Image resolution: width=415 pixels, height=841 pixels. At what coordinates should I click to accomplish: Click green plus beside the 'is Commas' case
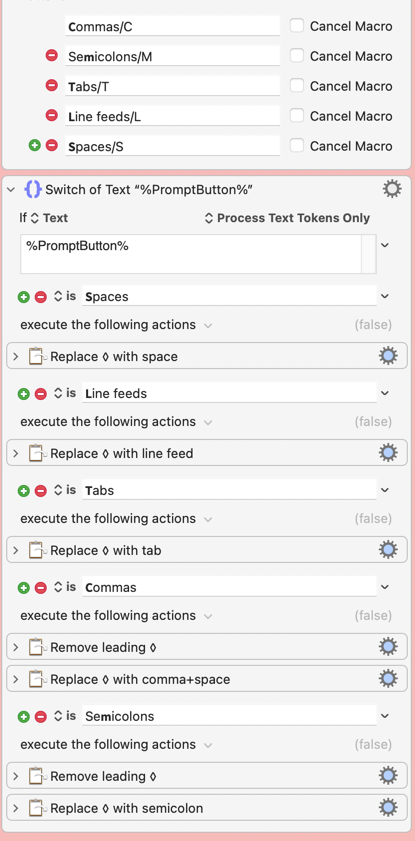23,588
